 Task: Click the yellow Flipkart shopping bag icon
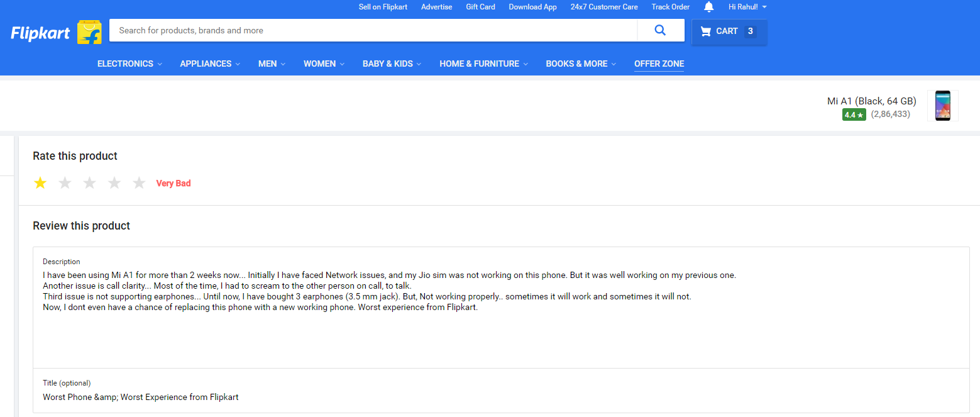(89, 31)
